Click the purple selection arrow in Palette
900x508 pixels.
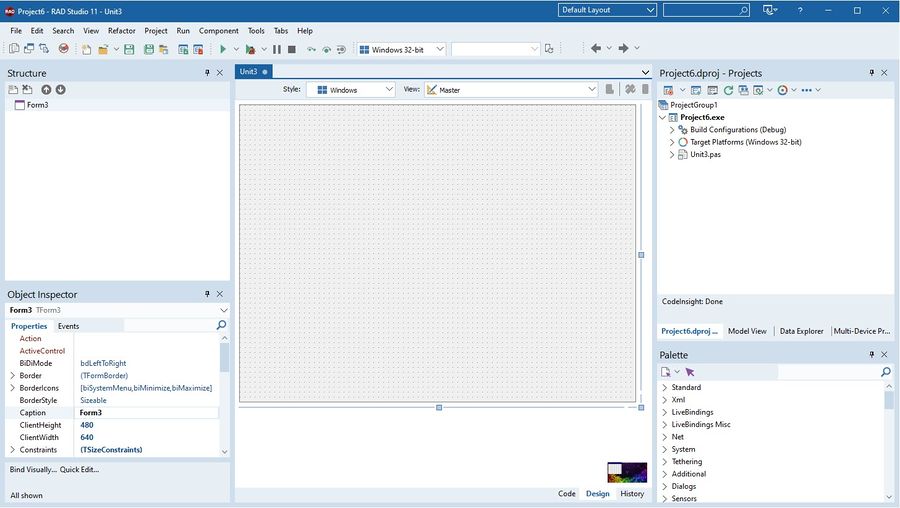click(x=690, y=372)
